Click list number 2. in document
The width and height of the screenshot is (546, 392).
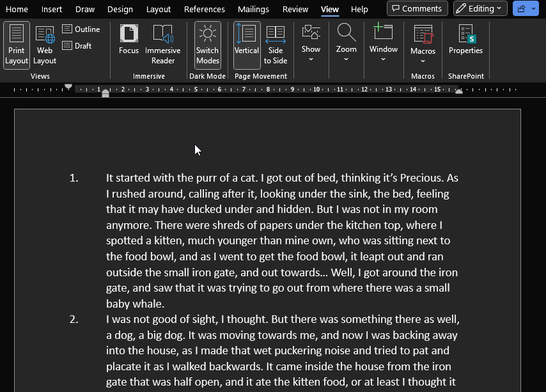(74, 319)
